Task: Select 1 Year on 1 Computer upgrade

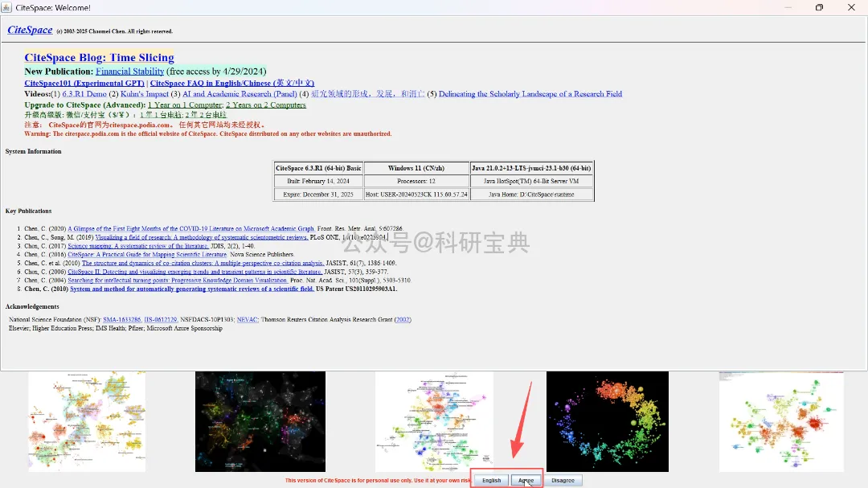Action: (185, 105)
